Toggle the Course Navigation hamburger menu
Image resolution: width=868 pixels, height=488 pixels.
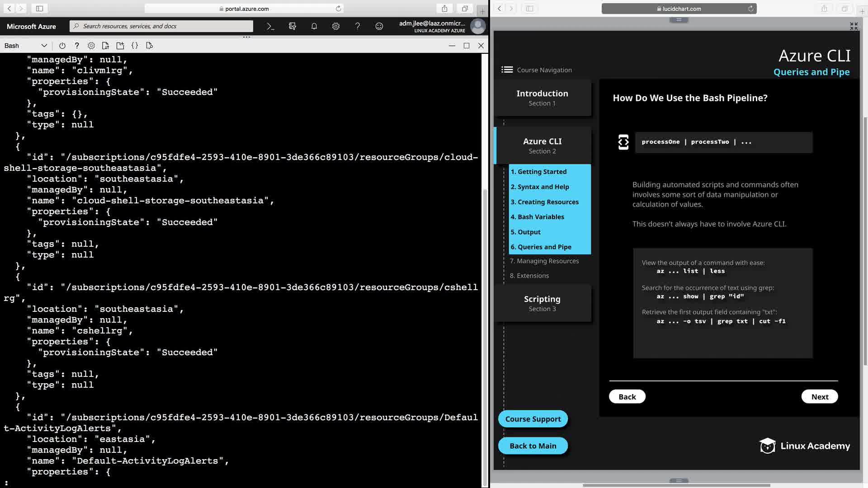[x=507, y=70]
